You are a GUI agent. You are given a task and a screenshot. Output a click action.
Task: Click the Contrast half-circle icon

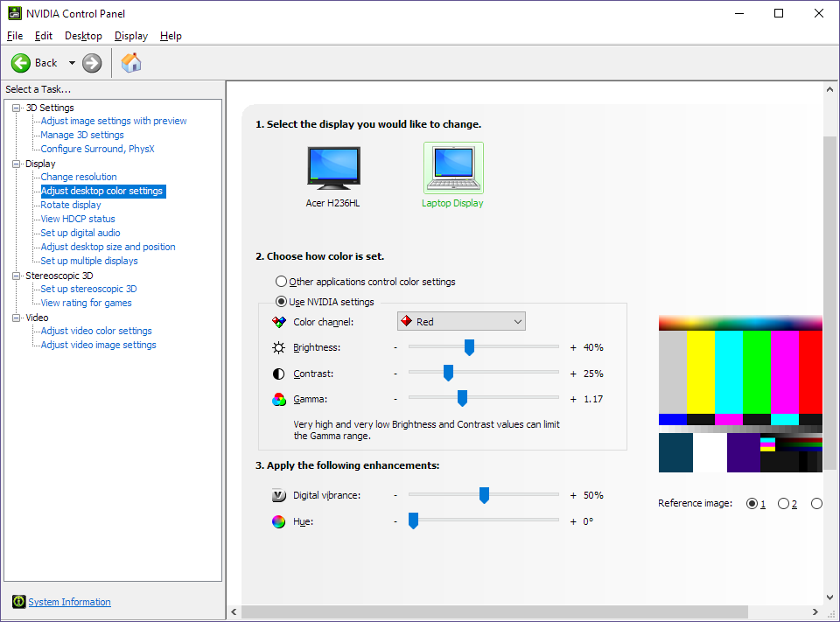click(278, 374)
